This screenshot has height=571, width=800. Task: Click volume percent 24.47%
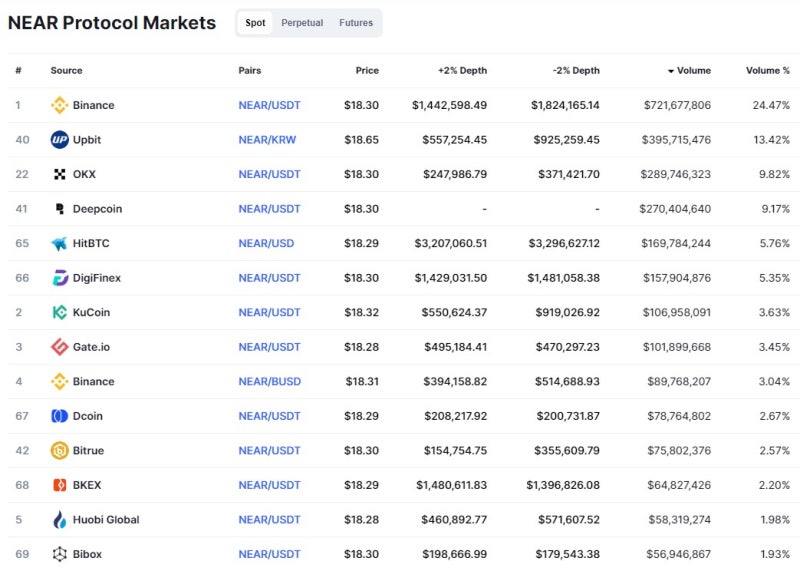point(771,105)
